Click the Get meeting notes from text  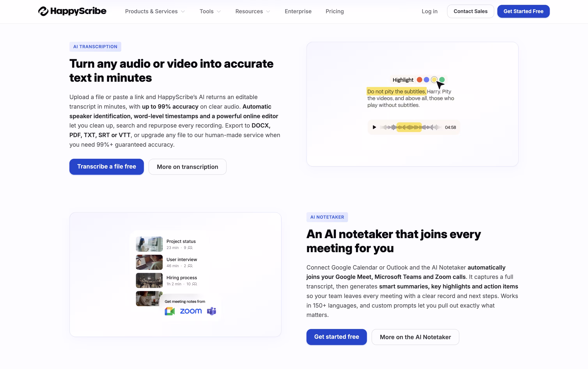coord(185,302)
